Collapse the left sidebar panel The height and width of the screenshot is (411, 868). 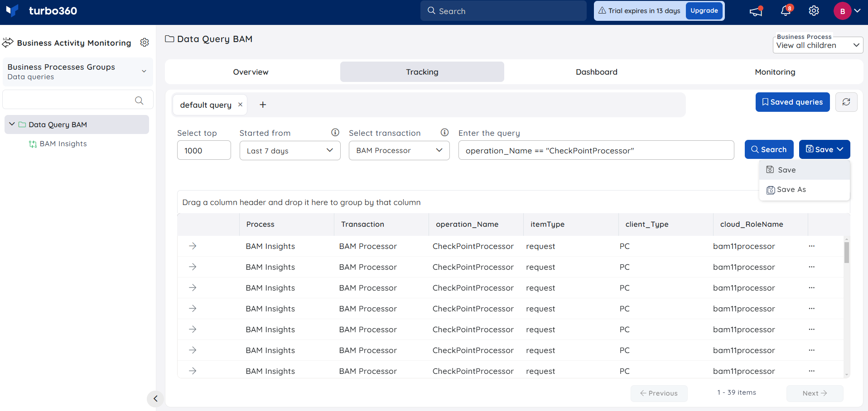(155, 399)
